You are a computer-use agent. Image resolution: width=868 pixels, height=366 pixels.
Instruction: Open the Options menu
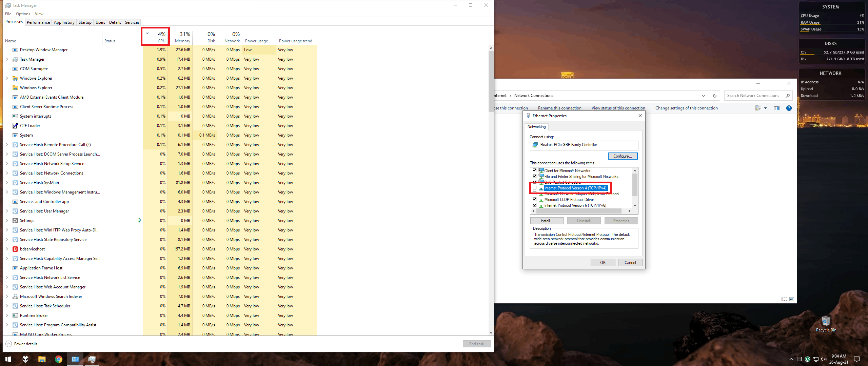(x=23, y=14)
